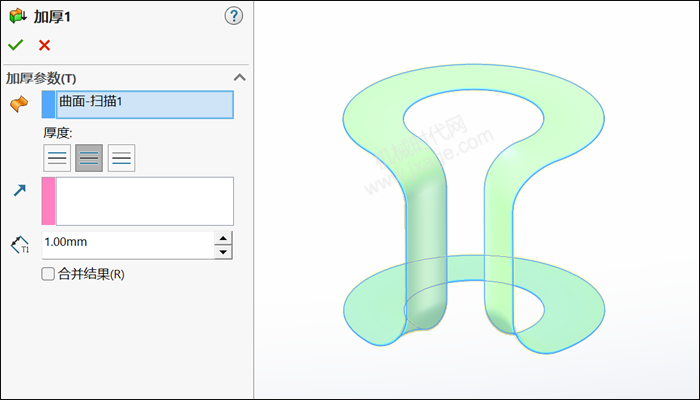Select the middle both-sides thickness button
The height and width of the screenshot is (400, 700).
point(89,158)
